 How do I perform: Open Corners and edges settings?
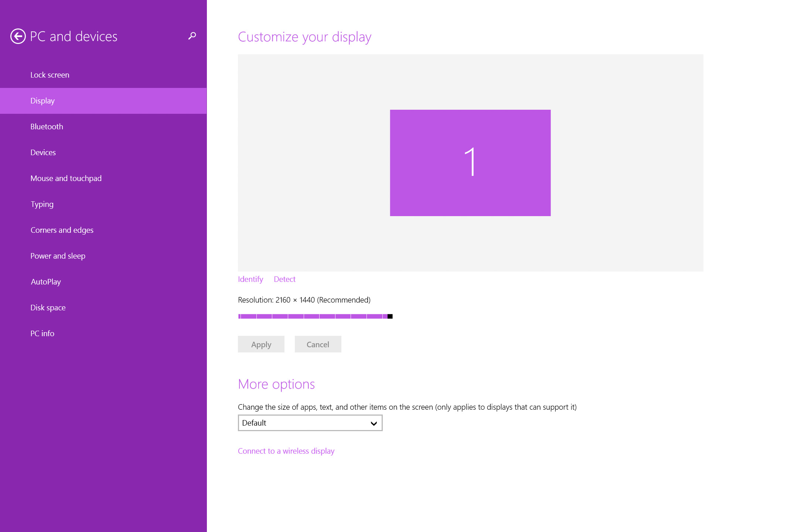click(103, 230)
